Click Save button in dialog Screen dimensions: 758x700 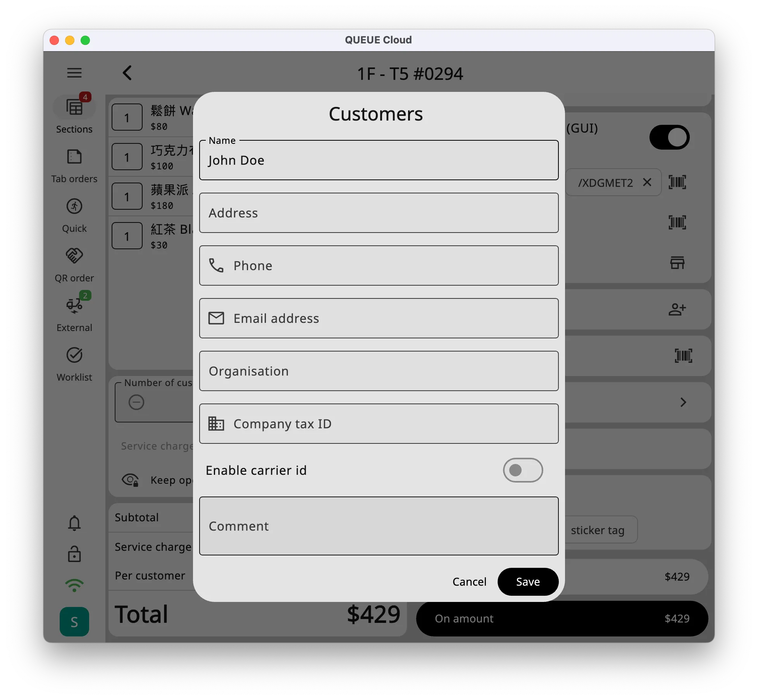[527, 581]
